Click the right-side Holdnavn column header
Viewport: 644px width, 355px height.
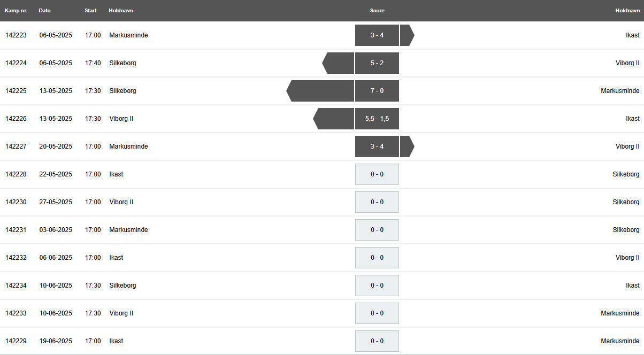pos(627,11)
